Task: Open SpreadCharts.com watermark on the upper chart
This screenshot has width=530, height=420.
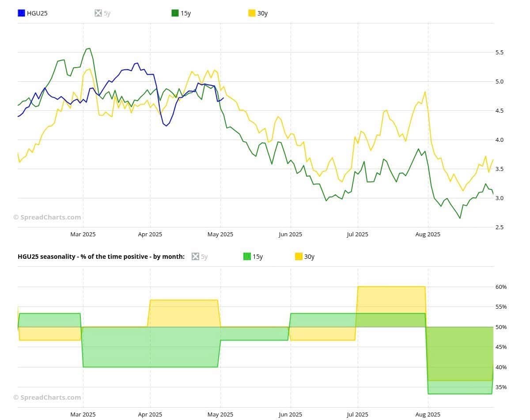Action: [x=47, y=217]
